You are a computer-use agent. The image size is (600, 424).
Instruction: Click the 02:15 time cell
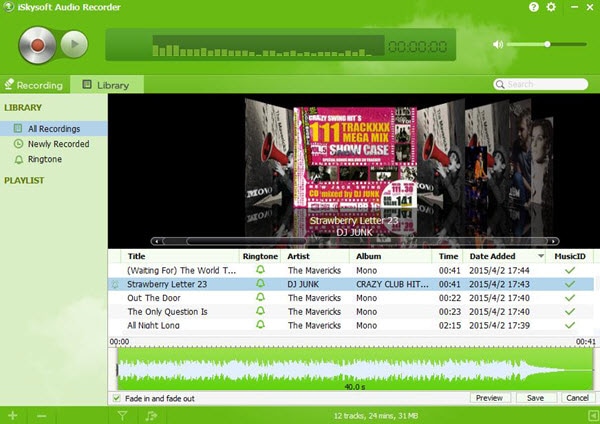coord(450,326)
